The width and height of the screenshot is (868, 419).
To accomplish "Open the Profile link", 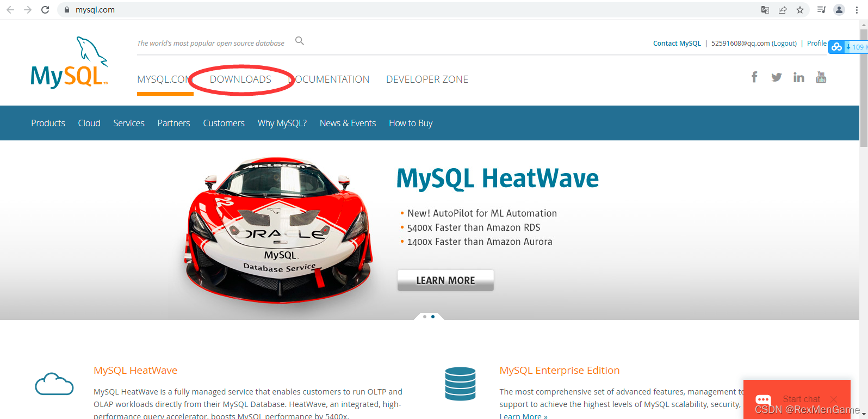I will [x=816, y=44].
